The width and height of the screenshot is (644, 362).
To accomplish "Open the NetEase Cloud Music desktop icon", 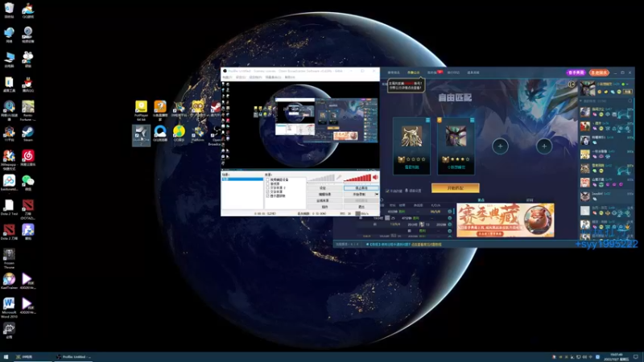I will (x=28, y=158).
